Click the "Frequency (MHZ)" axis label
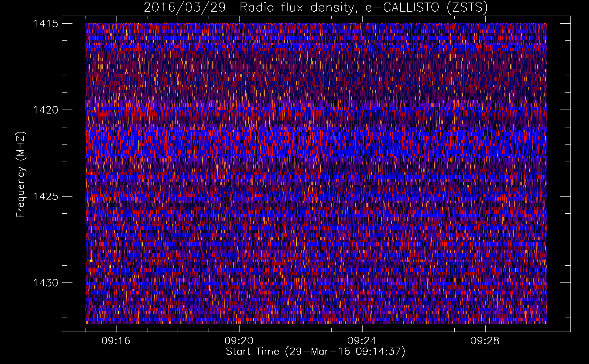 pyautogui.click(x=21, y=174)
